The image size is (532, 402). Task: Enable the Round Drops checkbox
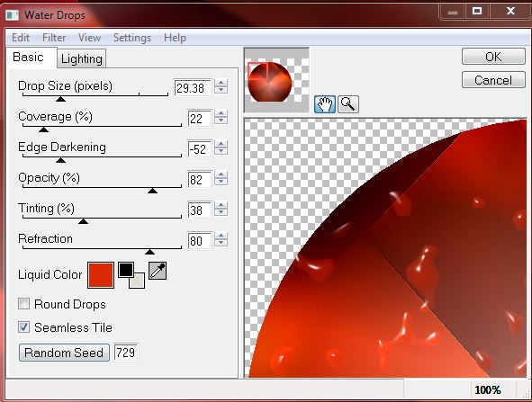(x=23, y=303)
